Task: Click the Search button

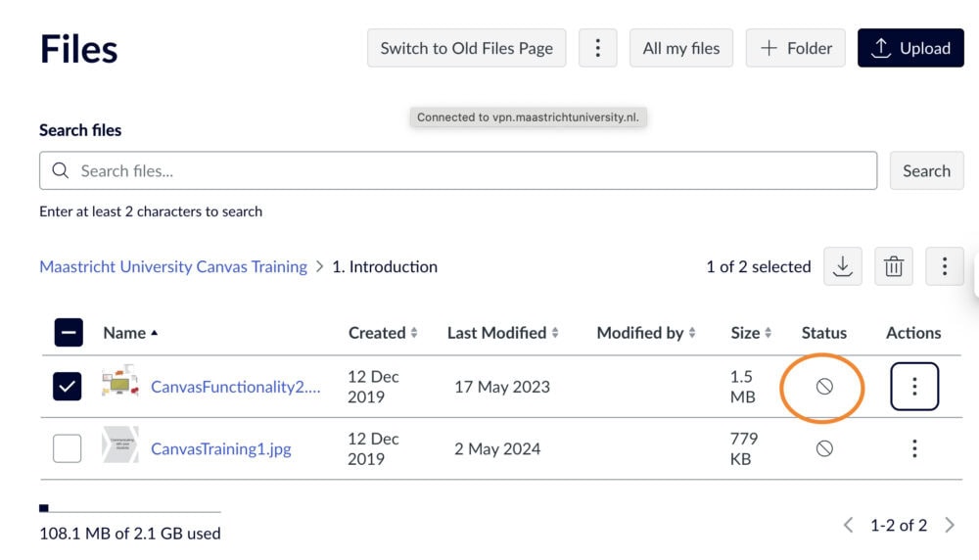Action: pyautogui.click(x=926, y=170)
